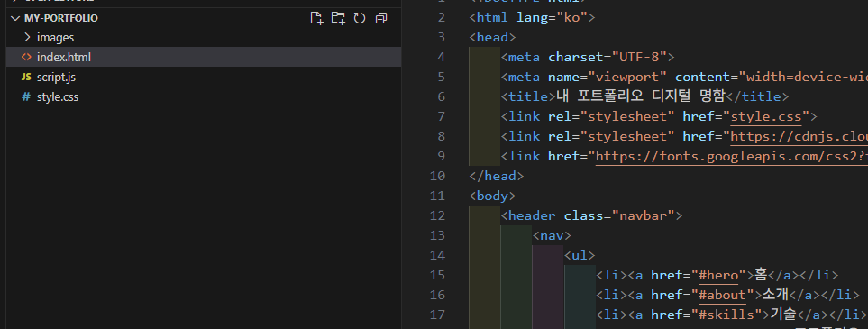Click the nav tag on line 13
868x329 pixels.
[552, 236]
